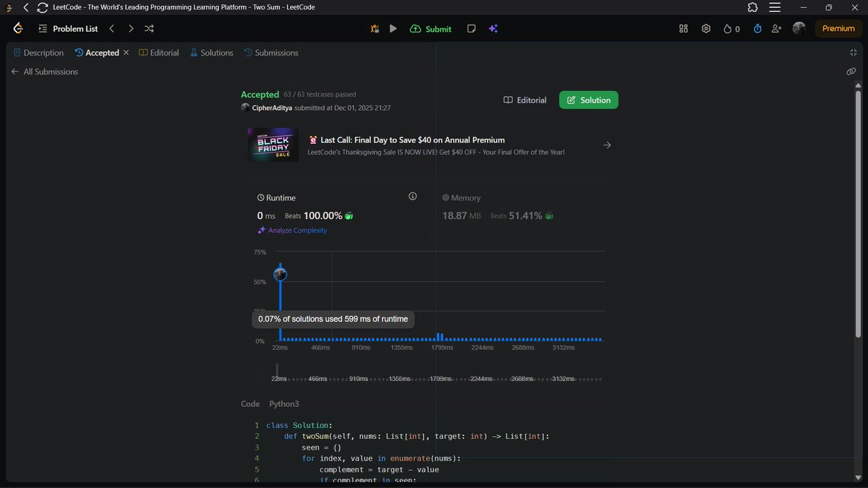Click the Premium button

(x=838, y=28)
